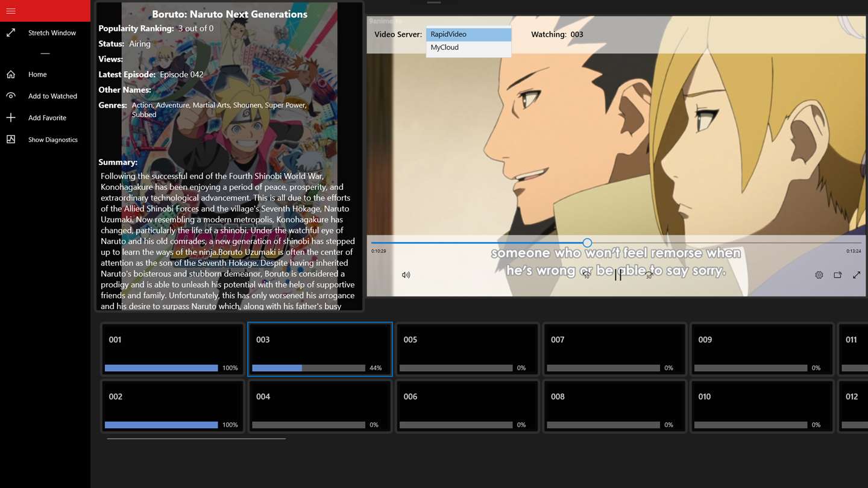Enter fullscreen video mode
This screenshot has height=488, width=868.
pos(857,275)
